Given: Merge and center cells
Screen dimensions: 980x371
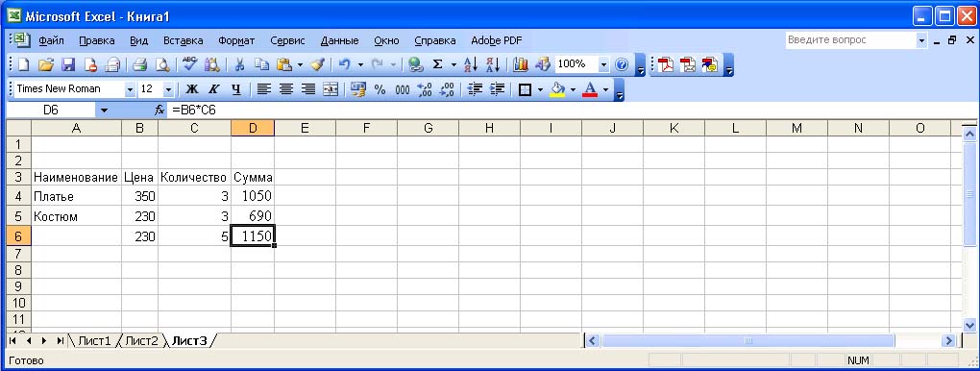Looking at the screenshot, I should (x=330, y=89).
